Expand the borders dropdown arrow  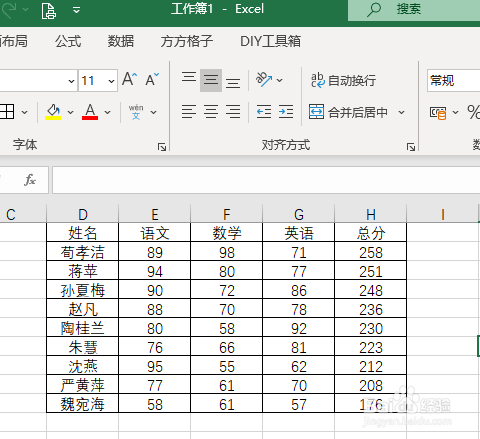24,112
